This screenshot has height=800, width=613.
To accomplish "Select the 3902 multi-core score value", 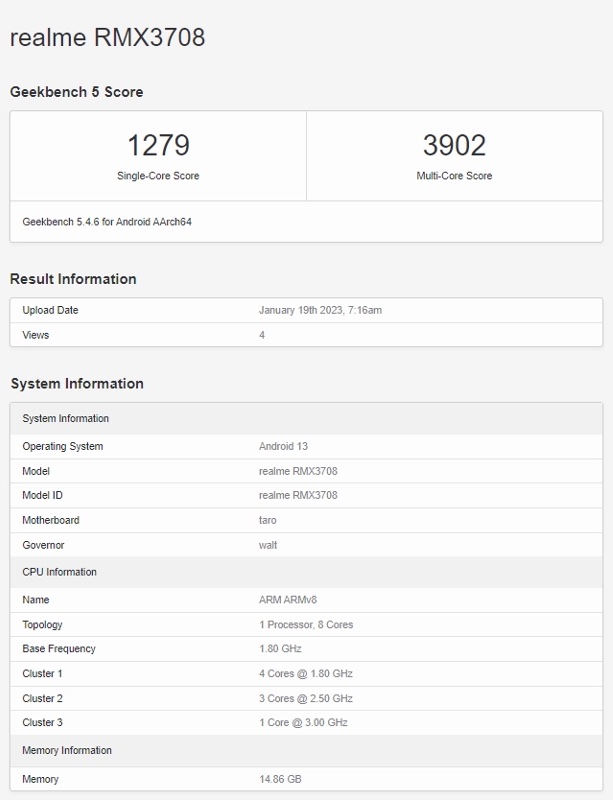I will [x=454, y=146].
